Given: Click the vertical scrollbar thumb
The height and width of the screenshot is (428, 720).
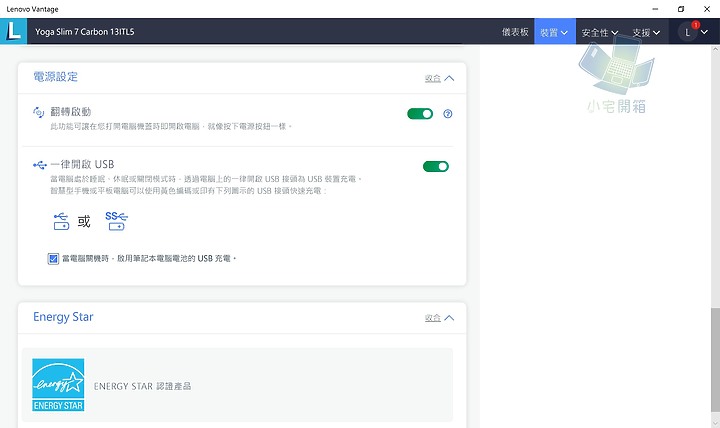Looking at the screenshot, I should 715,360.
